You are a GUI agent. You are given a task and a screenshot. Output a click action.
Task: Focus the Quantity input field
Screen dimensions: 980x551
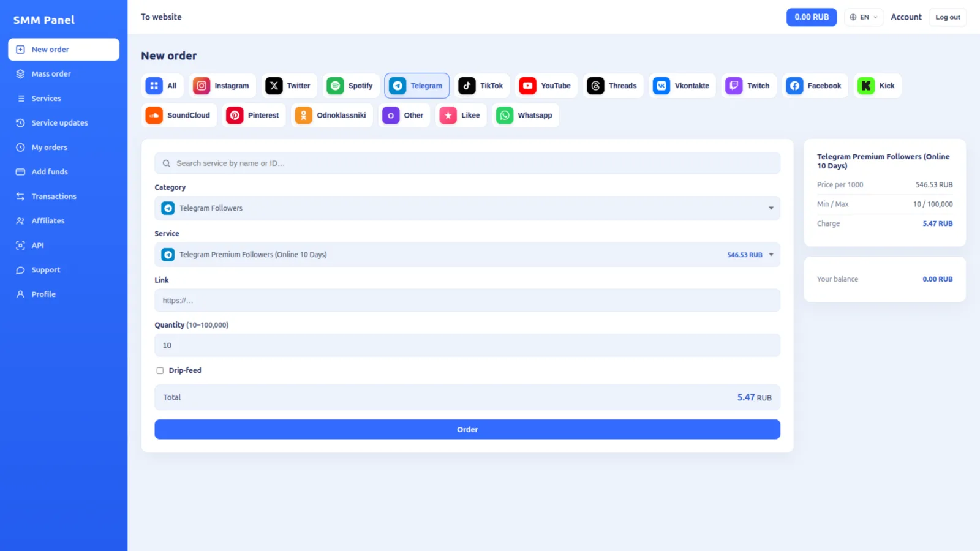pyautogui.click(x=467, y=345)
